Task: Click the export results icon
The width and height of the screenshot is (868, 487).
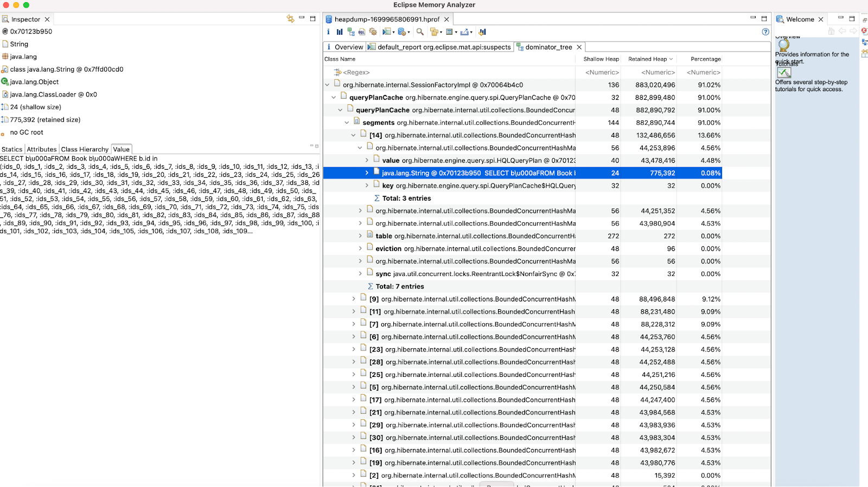Action: [x=464, y=32]
